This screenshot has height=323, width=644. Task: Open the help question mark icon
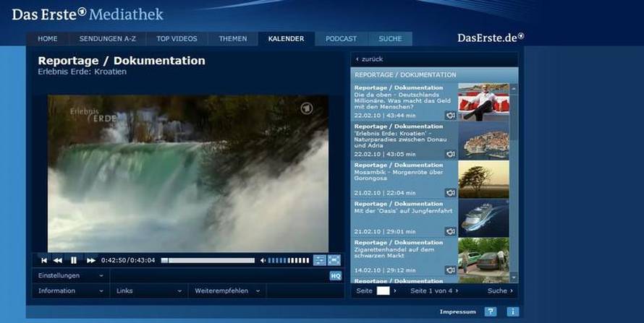[x=491, y=311]
